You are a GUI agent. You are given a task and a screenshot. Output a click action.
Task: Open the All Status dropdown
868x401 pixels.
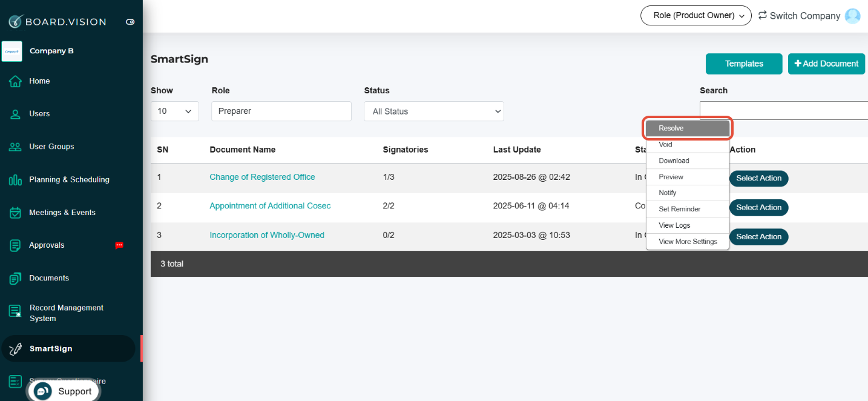pos(434,111)
